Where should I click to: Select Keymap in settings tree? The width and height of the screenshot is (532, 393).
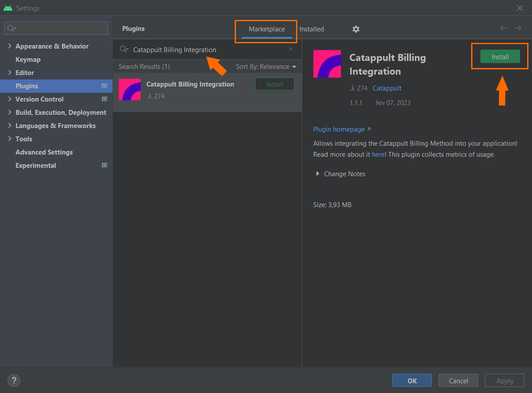(x=28, y=60)
